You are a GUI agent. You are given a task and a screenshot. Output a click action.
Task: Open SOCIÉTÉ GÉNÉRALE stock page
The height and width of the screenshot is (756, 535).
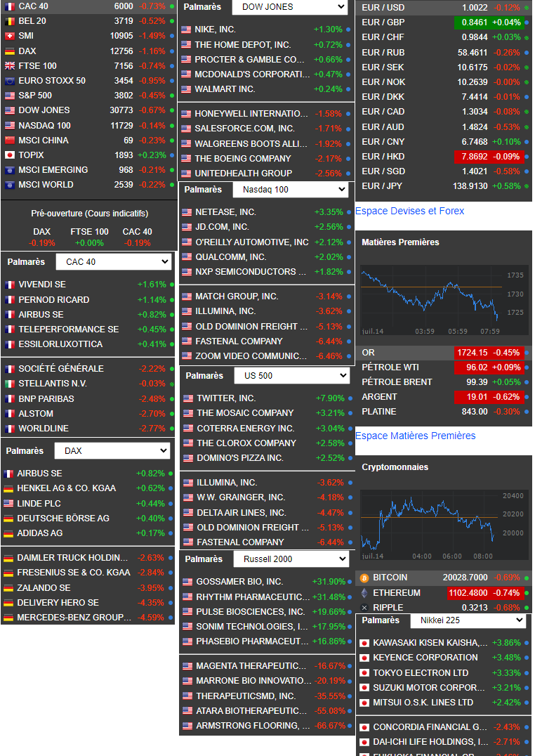[88, 369]
